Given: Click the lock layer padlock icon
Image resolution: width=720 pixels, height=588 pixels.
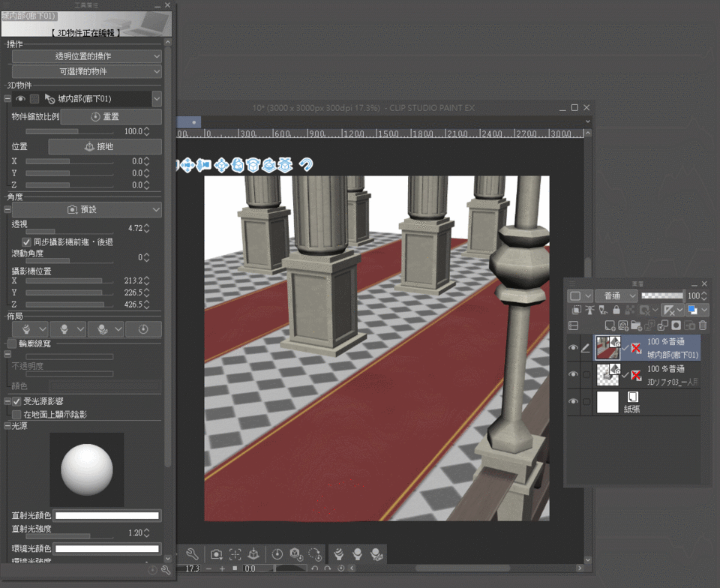Looking at the screenshot, I should point(616,310).
